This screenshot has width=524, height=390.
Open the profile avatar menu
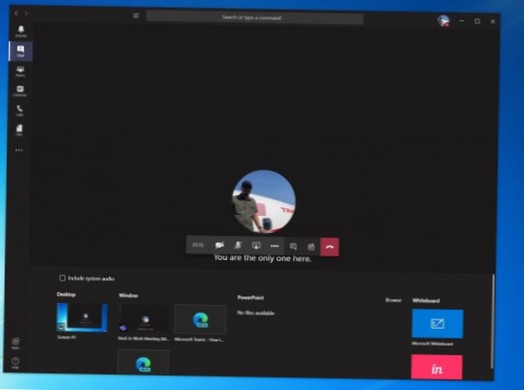tap(443, 21)
